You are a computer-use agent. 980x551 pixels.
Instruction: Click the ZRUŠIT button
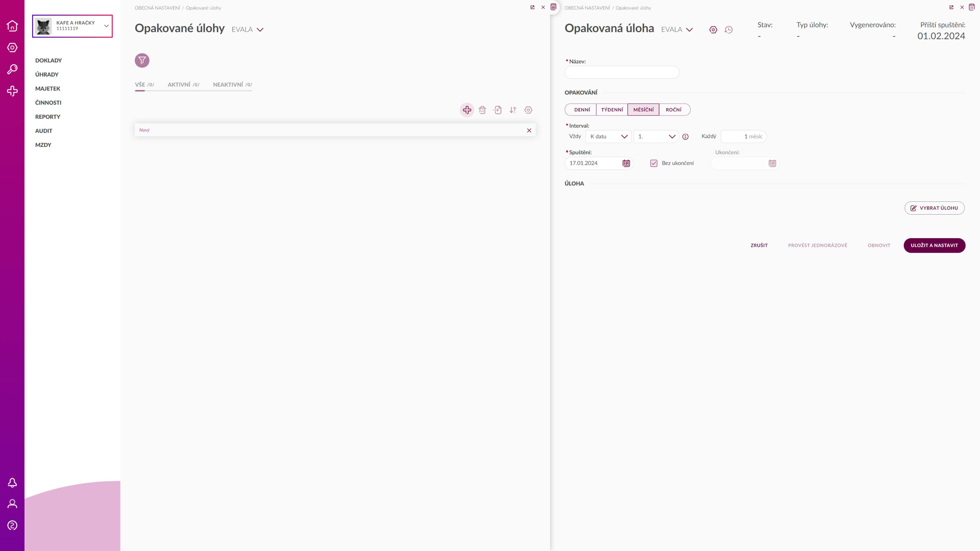[759, 245]
